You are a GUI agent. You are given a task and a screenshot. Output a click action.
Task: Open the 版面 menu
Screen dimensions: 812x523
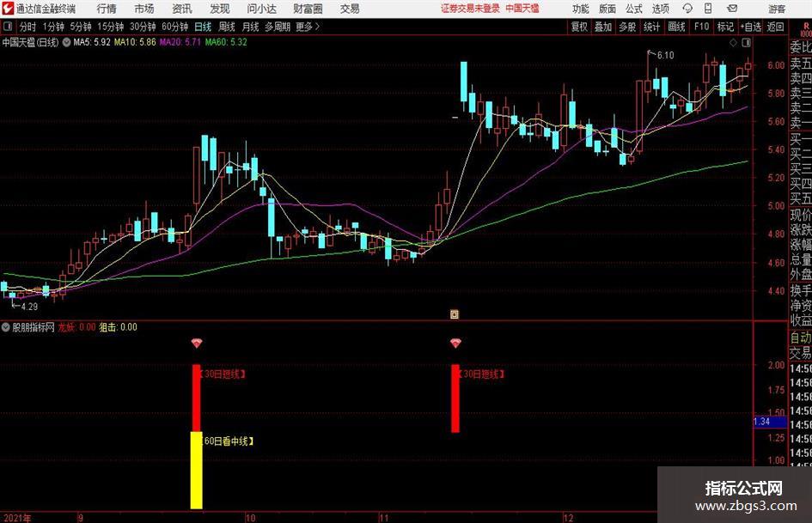[x=607, y=9]
